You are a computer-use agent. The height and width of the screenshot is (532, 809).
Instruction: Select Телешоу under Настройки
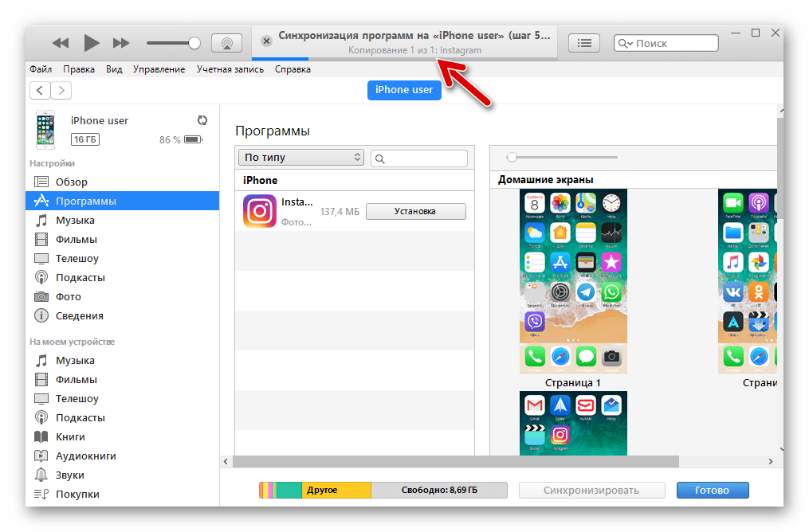pyautogui.click(x=122, y=258)
